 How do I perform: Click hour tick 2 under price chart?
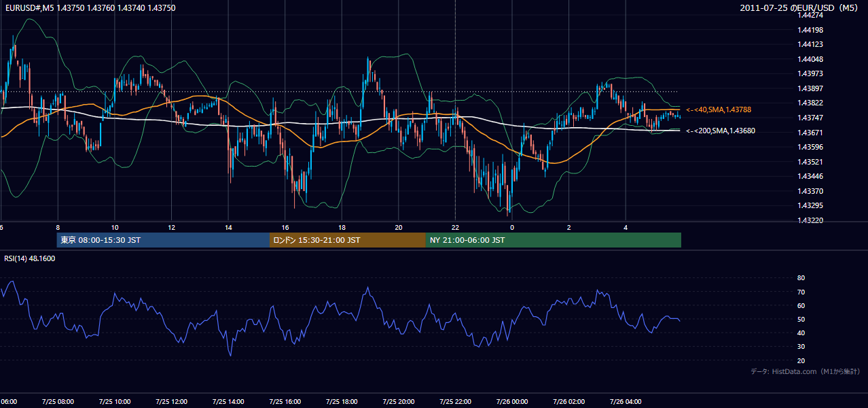[x=568, y=228]
